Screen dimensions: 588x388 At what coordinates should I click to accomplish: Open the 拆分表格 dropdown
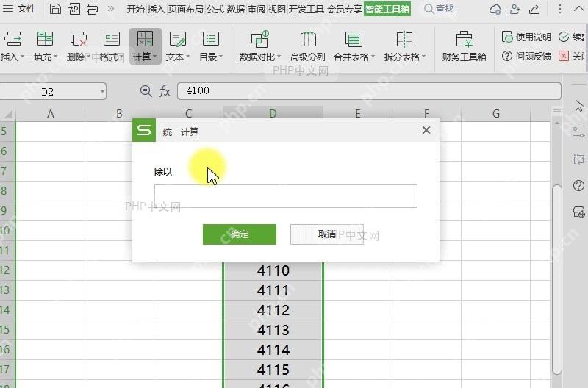click(405, 46)
